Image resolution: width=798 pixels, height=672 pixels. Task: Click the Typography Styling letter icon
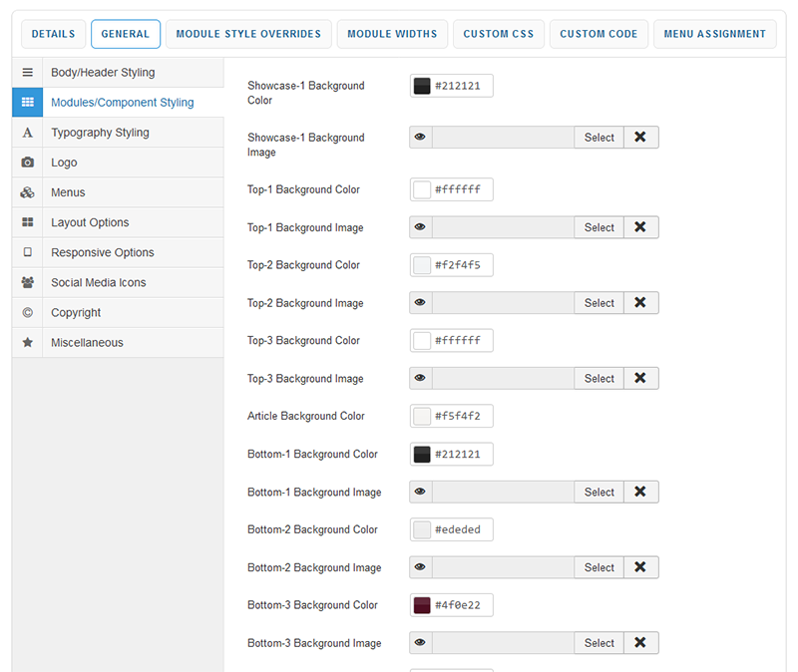point(27,133)
